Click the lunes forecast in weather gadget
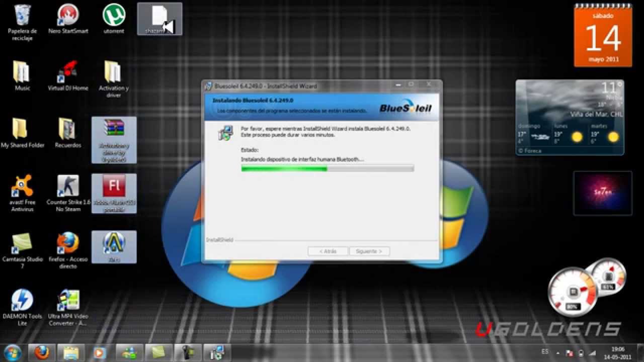Viewport: 644px width, 362px height. tap(569, 134)
